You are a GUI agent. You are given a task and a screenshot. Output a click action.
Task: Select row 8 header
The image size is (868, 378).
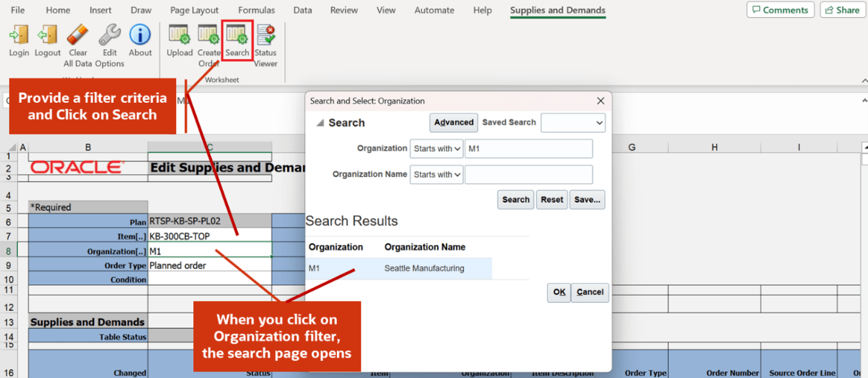pos(9,250)
